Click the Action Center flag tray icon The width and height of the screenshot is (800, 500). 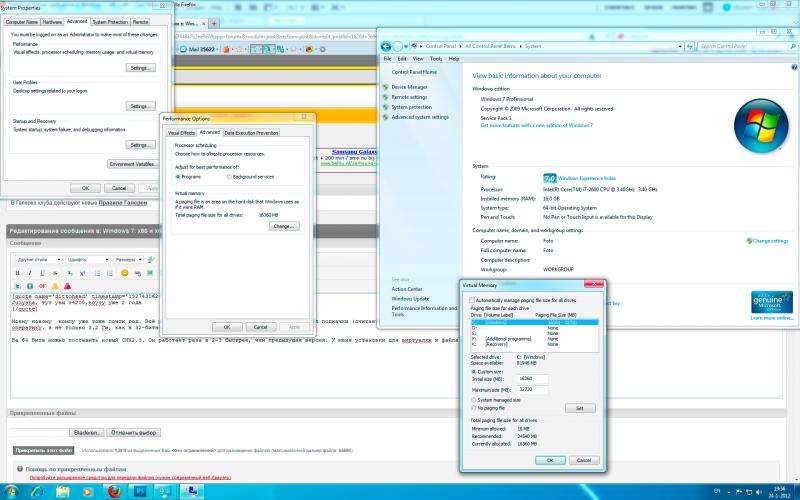point(738,492)
